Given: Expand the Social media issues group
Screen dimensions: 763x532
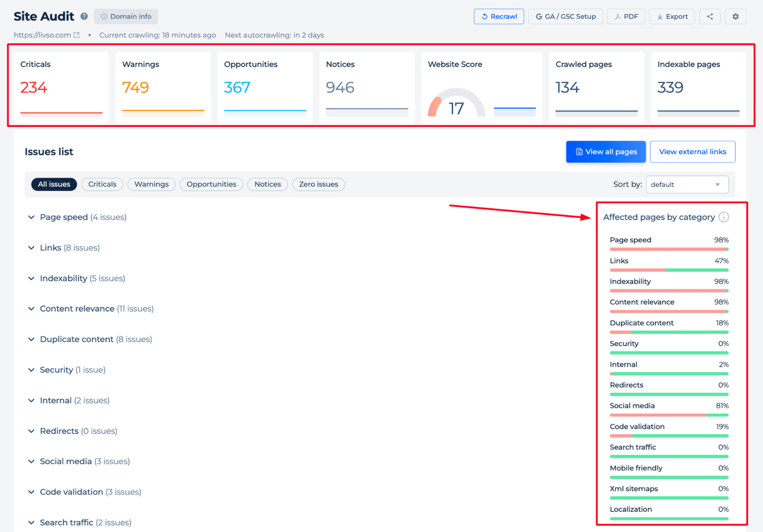Looking at the screenshot, I should pyautogui.click(x=79, y=461).
